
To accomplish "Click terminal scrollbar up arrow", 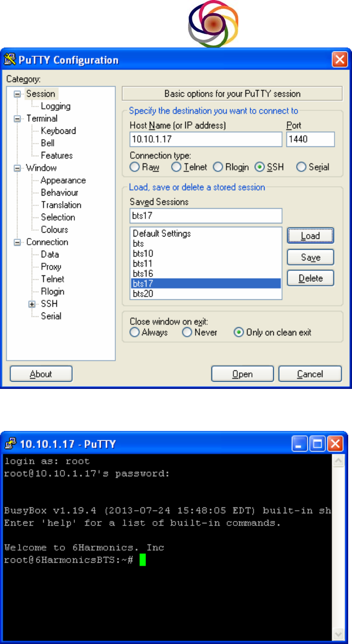I will coord(338,461).
